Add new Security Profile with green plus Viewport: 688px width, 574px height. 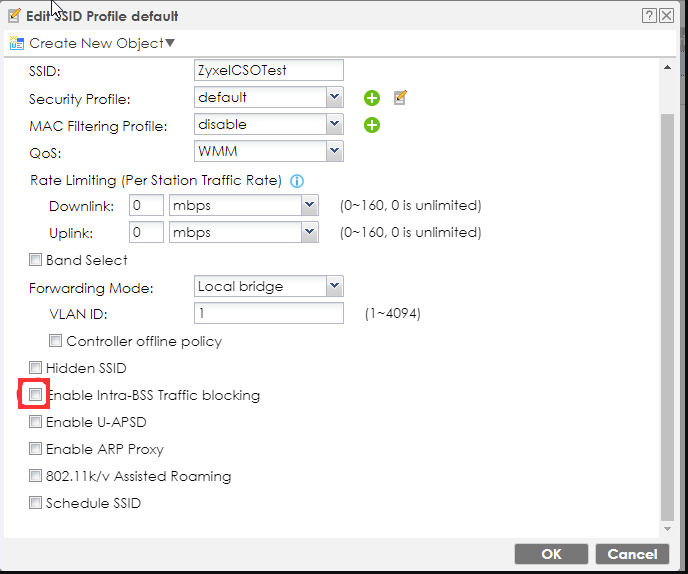point(372,98)
